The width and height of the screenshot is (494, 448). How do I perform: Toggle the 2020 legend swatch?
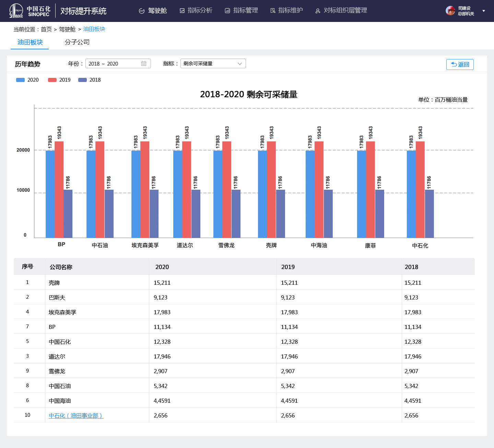pyautogui.click(x=20, y=80)
